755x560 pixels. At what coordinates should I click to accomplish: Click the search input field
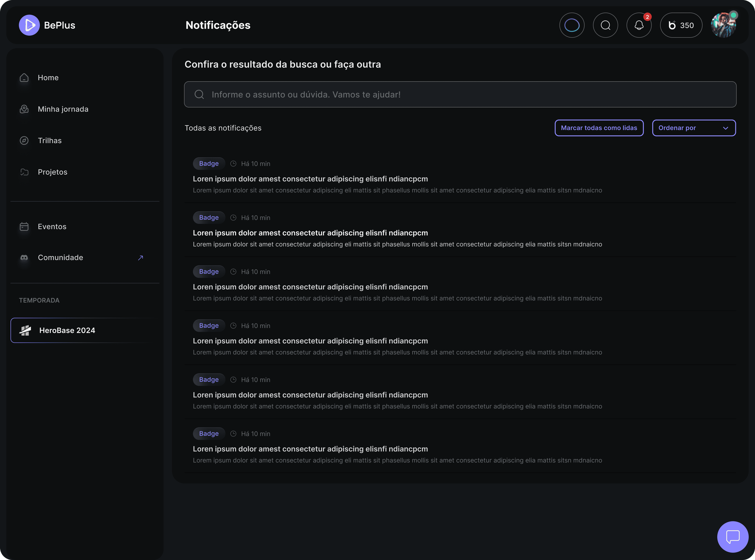click(x=460, y=94)
